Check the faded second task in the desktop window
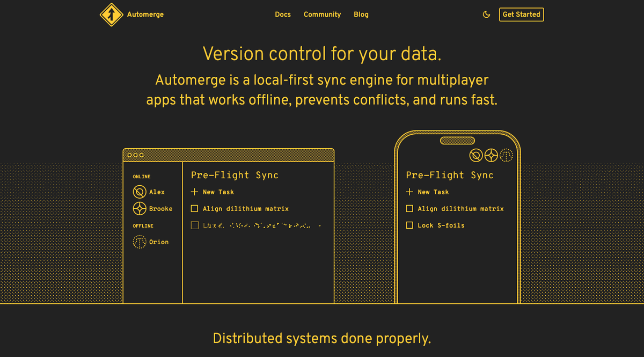 tap(195, 225)
